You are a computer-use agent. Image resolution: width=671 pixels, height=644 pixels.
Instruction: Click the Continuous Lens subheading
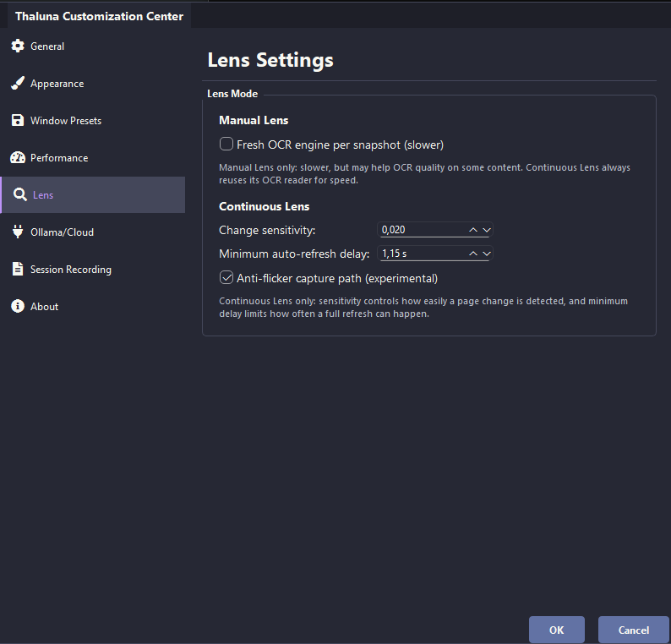coord(264,206)
